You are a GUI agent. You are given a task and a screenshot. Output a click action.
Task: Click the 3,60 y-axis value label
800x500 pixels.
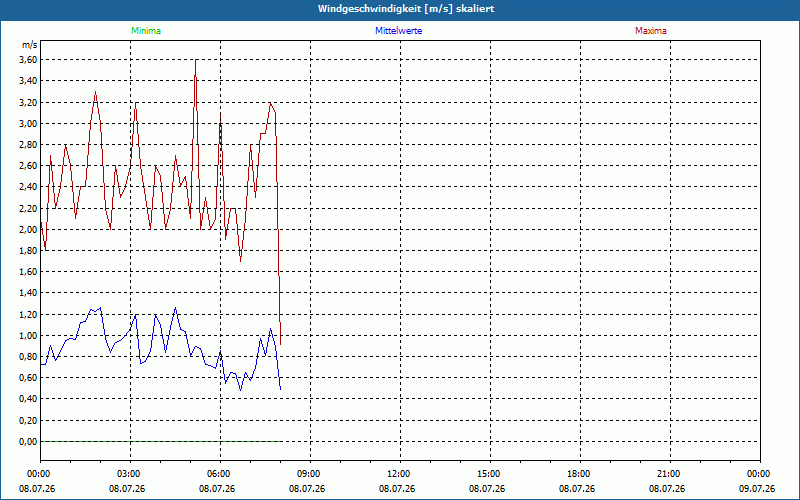(x=28, y=60)
